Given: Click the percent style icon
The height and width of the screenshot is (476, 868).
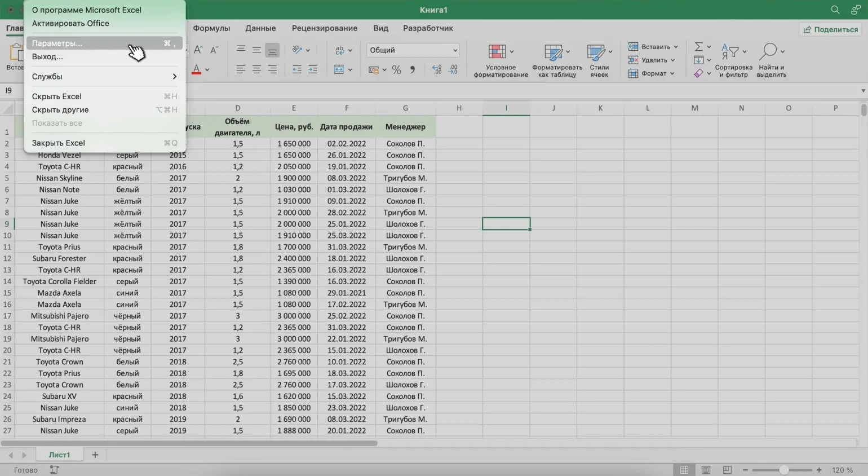Looking at the screenshot, I should tap(396, 70).
